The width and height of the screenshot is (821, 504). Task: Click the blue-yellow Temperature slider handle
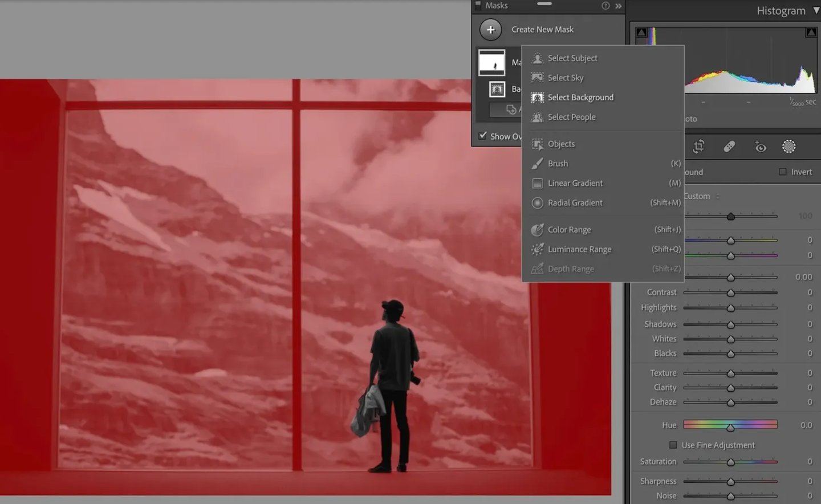coord(730,241)
